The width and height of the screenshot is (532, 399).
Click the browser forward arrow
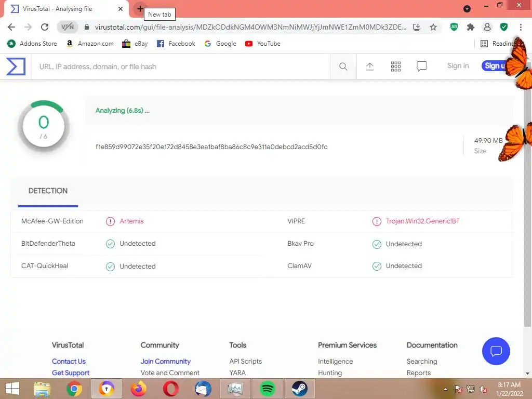pos(28,27)
